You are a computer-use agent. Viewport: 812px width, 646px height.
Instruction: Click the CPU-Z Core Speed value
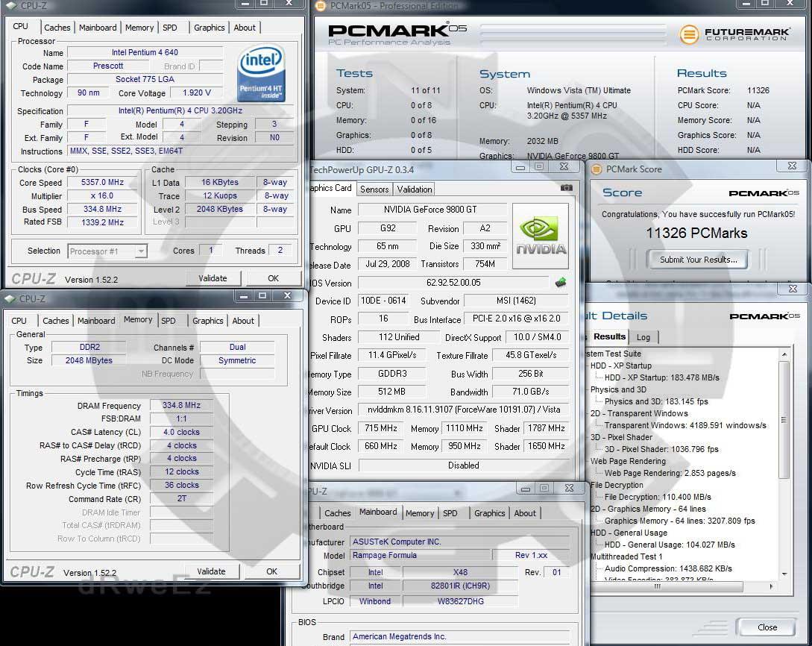[103, 182]
